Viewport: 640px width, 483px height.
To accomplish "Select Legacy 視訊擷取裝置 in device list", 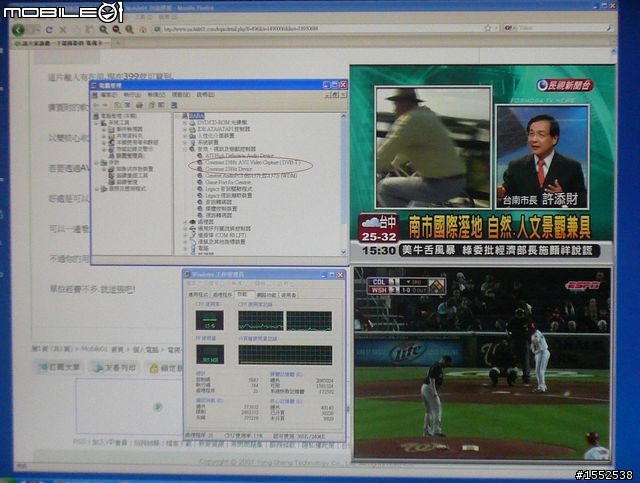I will pos(228,196).
